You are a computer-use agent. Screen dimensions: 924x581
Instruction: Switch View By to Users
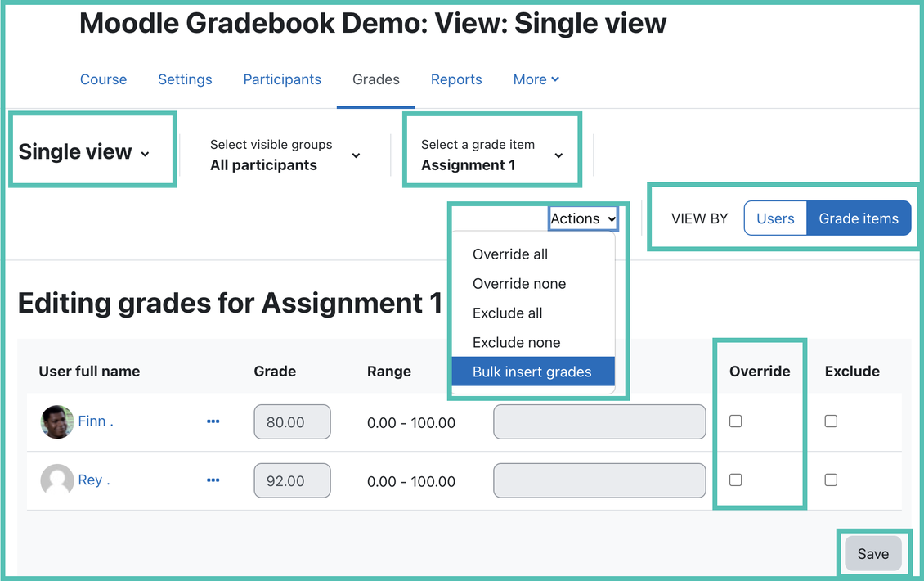click(775, 218)
